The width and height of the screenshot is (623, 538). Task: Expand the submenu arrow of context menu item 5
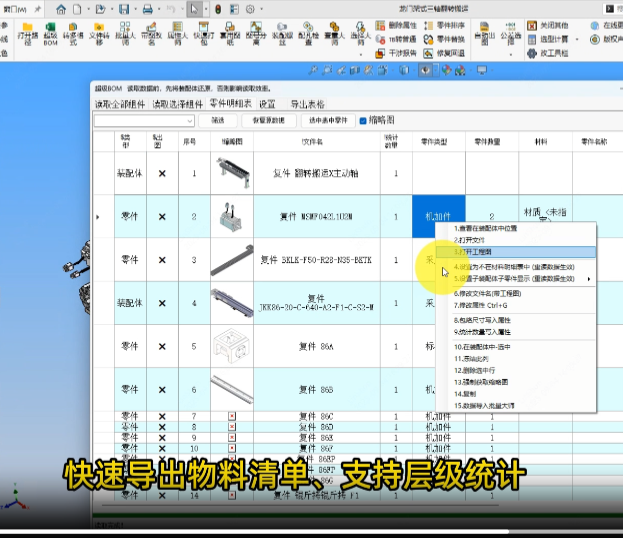589,279
